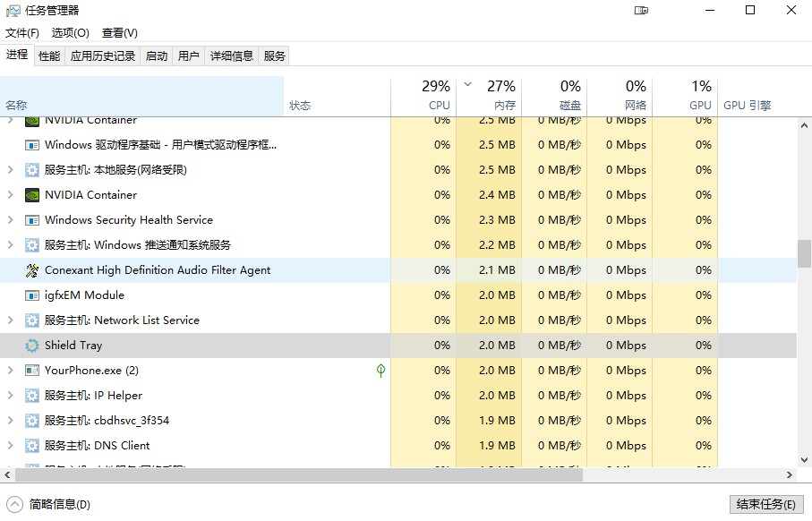
Task: Click the green power-efficiency leaf beside YourPhone.exe
Action: coord(380,370)
